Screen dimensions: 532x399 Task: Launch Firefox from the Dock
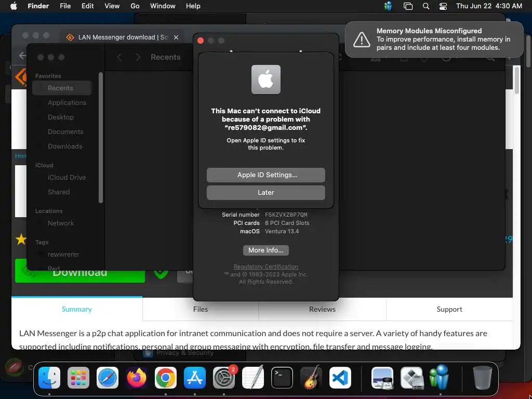click(137, 378)
